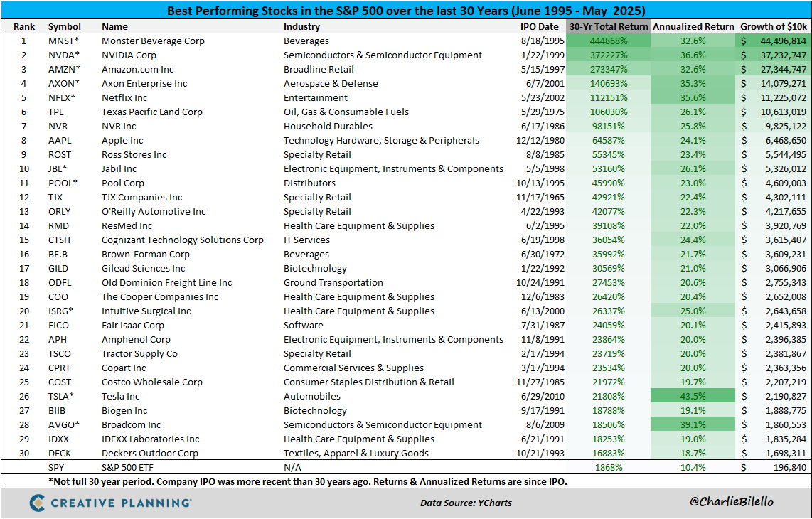This screenshot has height=519, width=812.
Task: Click the JBL* symbol cell
Action: pos(58,169)
